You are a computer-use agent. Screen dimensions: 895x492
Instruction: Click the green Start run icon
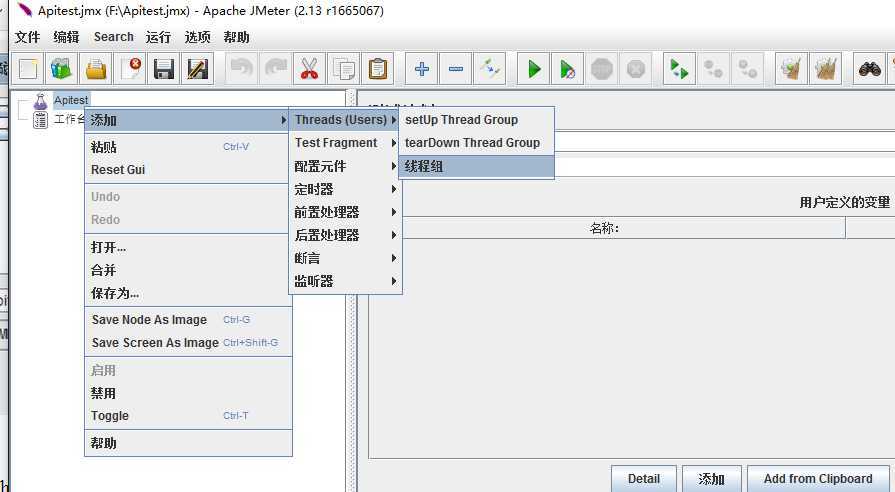click(x=534, y=69)
